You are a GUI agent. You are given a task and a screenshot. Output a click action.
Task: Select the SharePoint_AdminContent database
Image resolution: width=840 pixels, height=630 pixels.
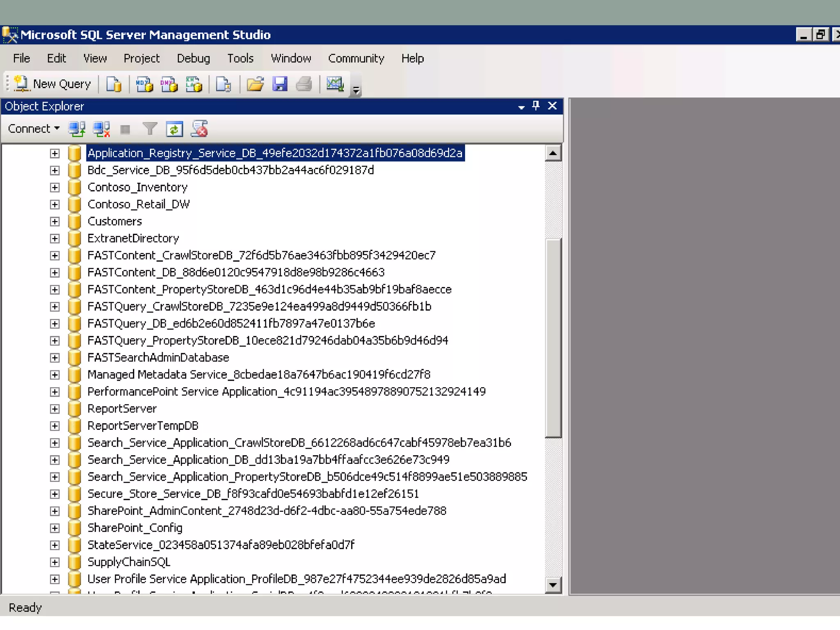(267, 511)
